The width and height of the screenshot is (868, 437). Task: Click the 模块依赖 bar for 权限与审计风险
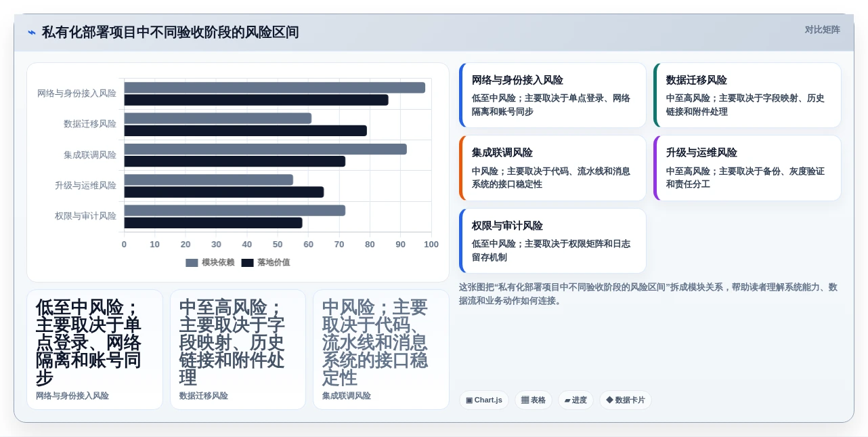pyautogui.click(x=235, y=211)
